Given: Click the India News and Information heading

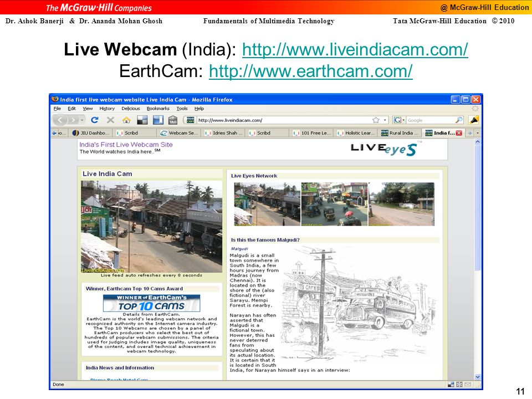Looking at the screenshot, I should coord(120,368).
